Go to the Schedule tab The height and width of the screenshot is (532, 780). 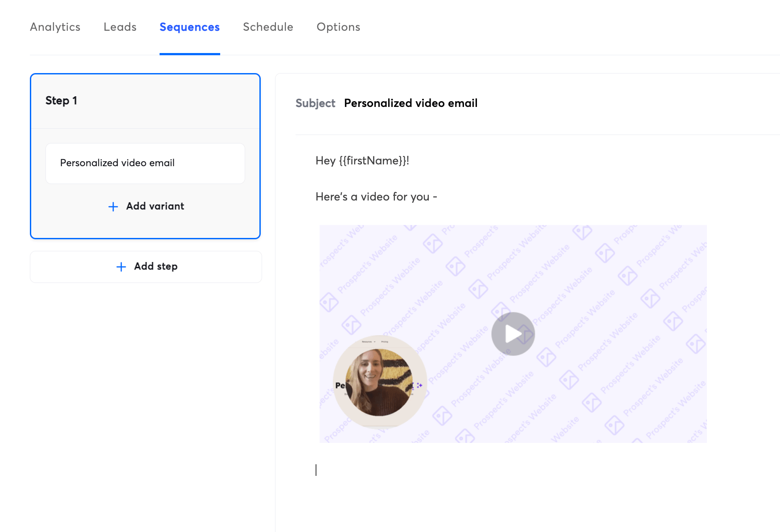click(x=268, y=27)
